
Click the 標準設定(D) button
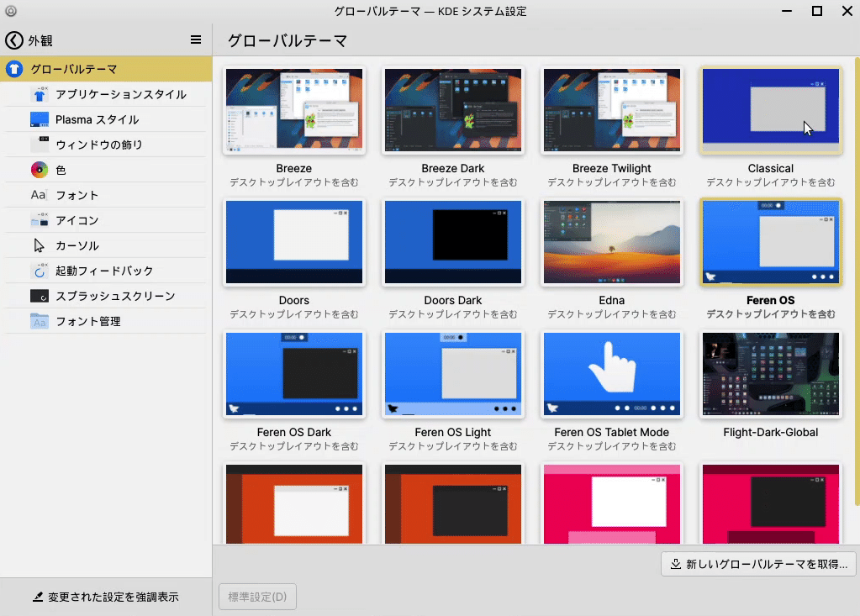257,597
